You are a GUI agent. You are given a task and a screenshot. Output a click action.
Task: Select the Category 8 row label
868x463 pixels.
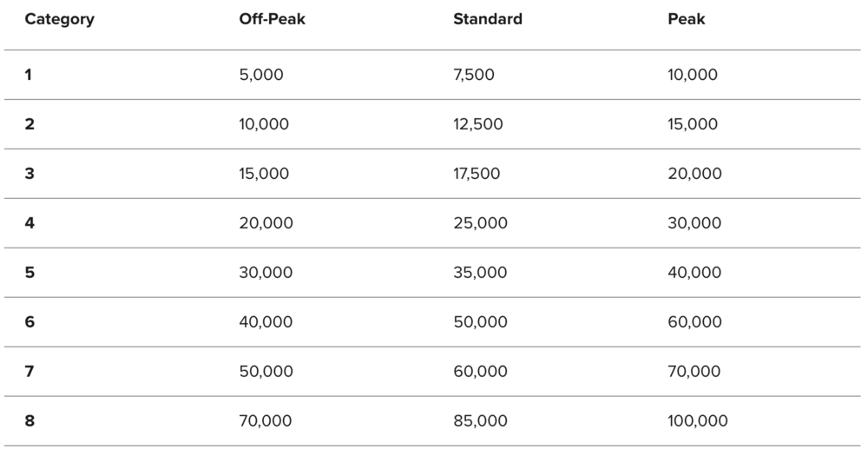[30, 421]
